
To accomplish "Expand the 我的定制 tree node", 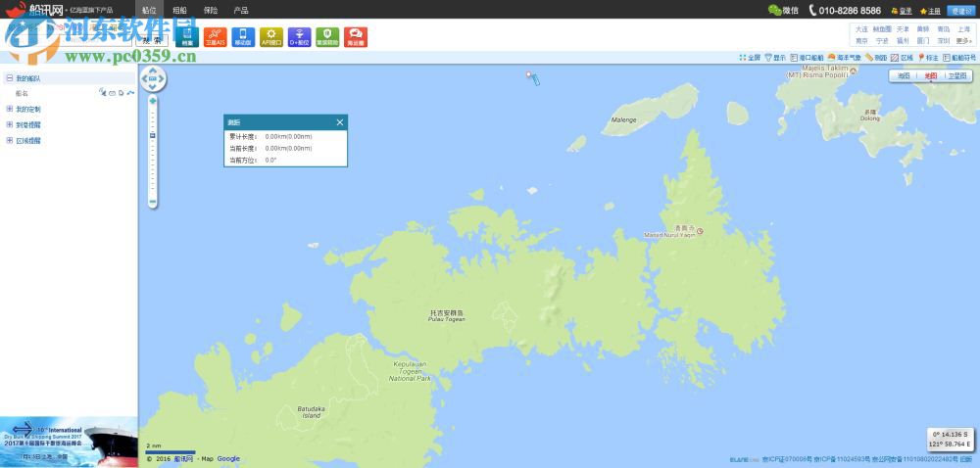I will [10, 109].
